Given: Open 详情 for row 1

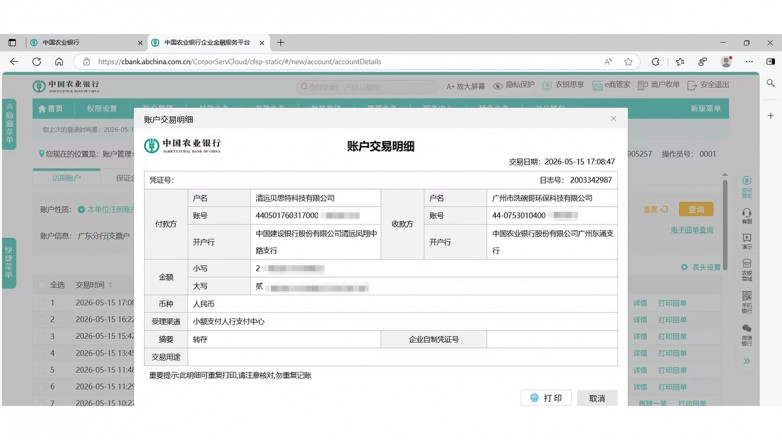Looking at the screenshot, I should coord(640,303).
